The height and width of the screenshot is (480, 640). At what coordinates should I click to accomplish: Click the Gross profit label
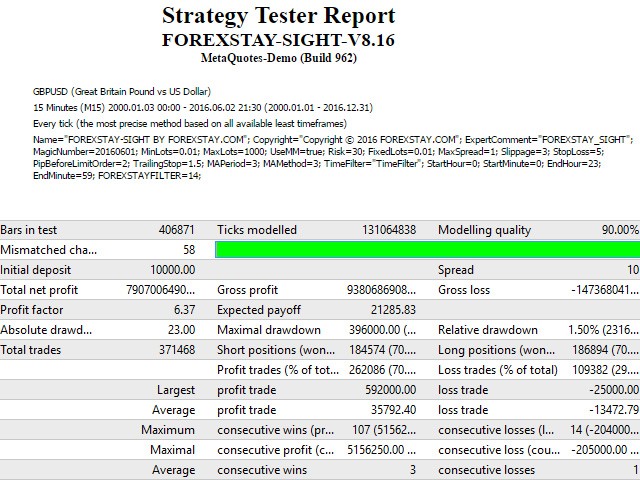click(247, 290)
